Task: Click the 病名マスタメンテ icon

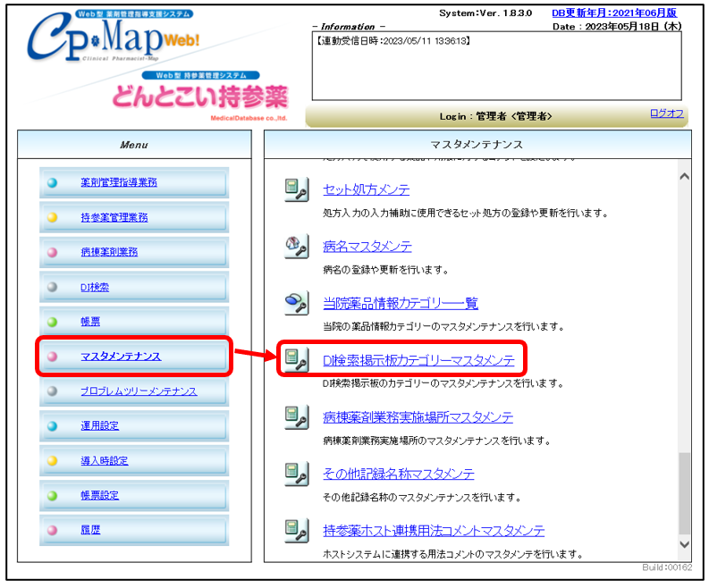Action: point(296,246)
